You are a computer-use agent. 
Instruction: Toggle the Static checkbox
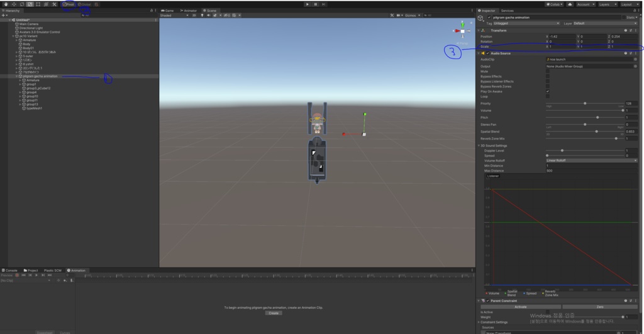pyautogui.click(x=625, y=18)
